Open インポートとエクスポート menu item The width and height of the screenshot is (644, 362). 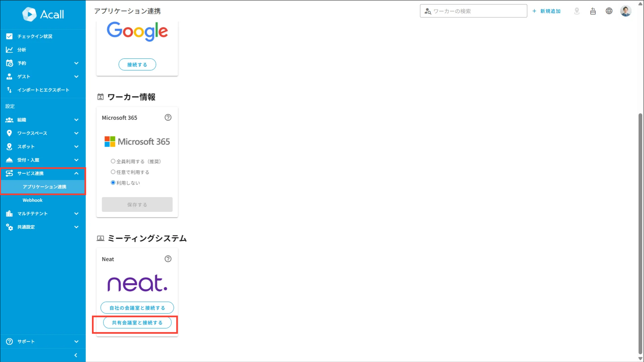pyautogui.click(x=43, y=90)
